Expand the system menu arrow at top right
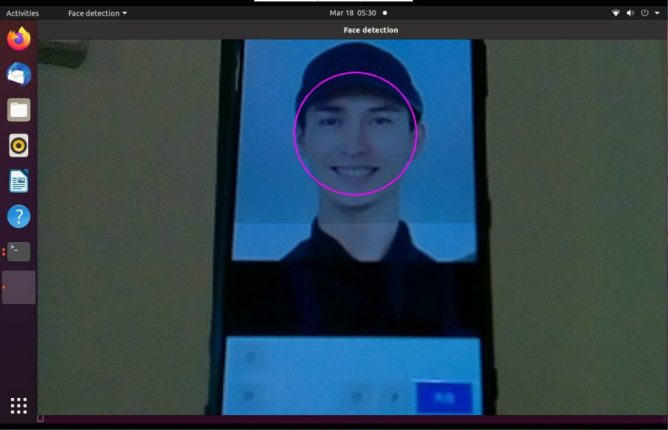This screenshot has width=668, height=430. point(657,13)
